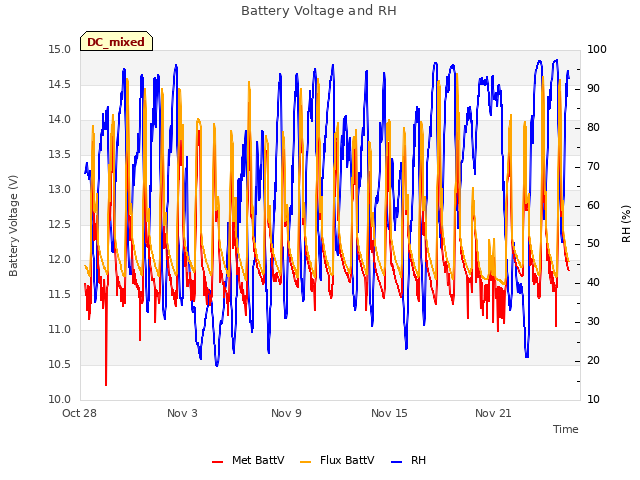Toggle Met BattV series in legend

tap(248, 460)
